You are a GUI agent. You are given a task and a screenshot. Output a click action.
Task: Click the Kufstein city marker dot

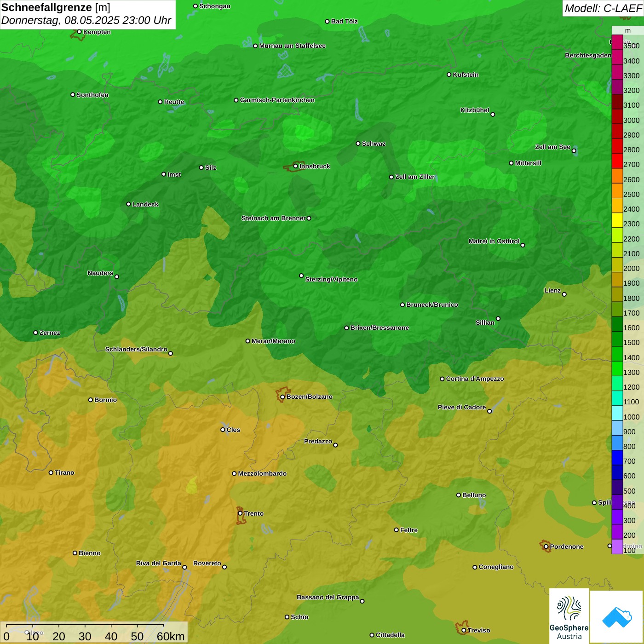(449, 75)
